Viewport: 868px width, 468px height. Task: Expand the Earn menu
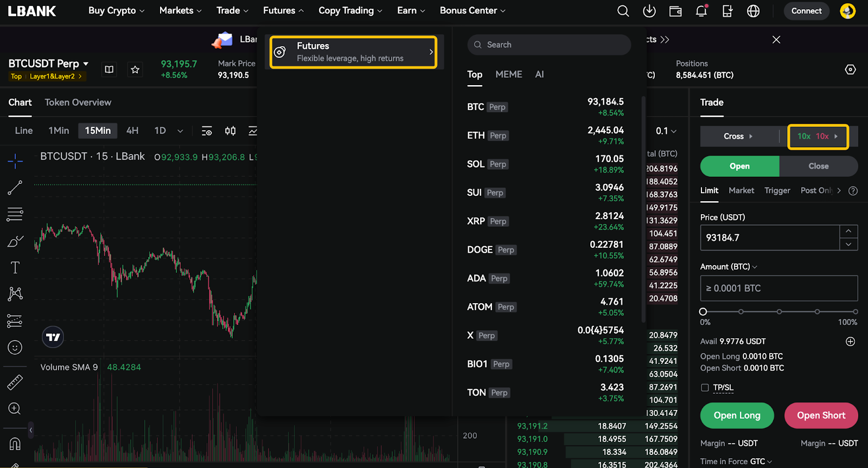pyautogui.click(x=411, y=10)
